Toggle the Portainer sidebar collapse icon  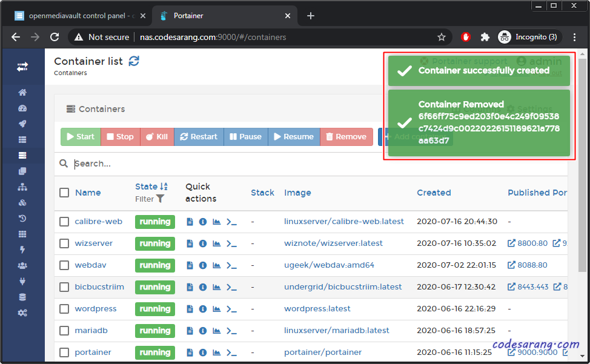tap(22, 67)
